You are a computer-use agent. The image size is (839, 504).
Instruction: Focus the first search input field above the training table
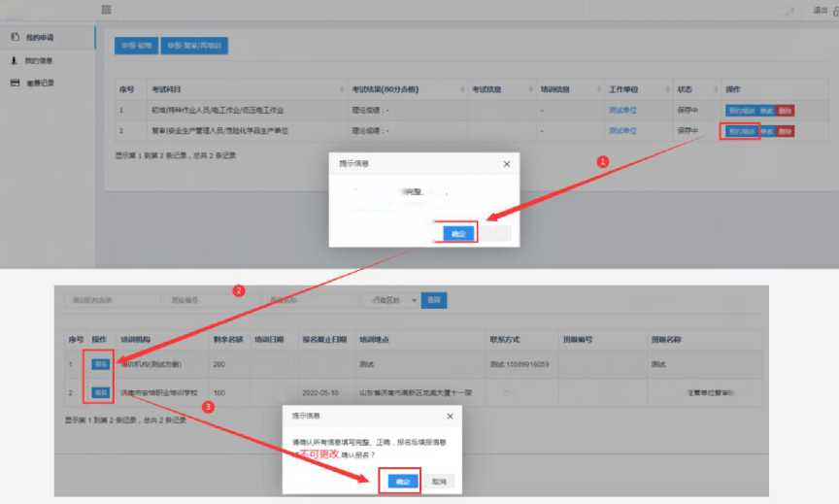(112, 300)
